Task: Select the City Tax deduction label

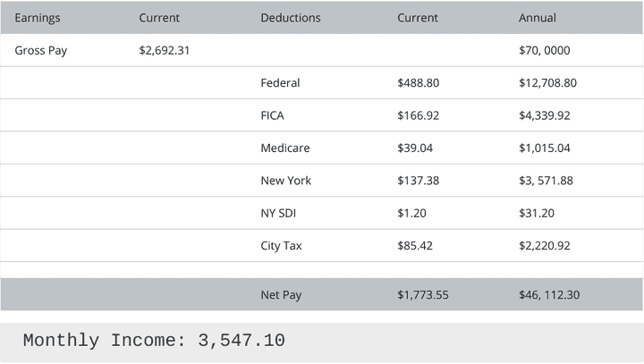Action: pyautogui.click(x=281, y=246)
